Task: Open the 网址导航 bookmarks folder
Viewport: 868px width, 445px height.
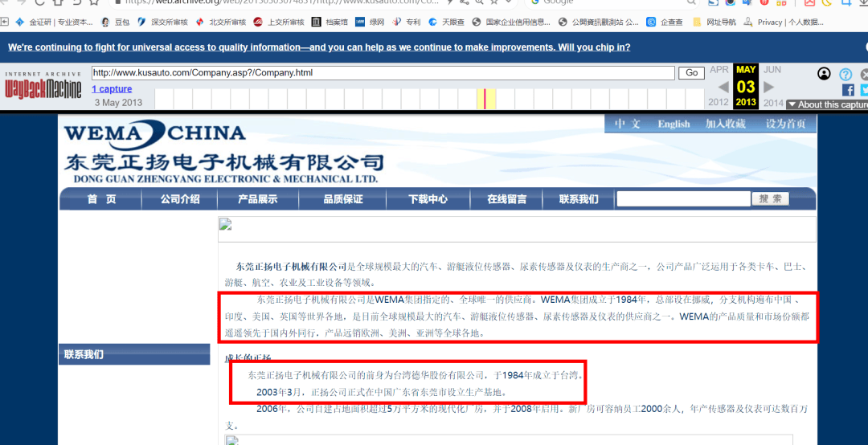Action: coord(714,22)
